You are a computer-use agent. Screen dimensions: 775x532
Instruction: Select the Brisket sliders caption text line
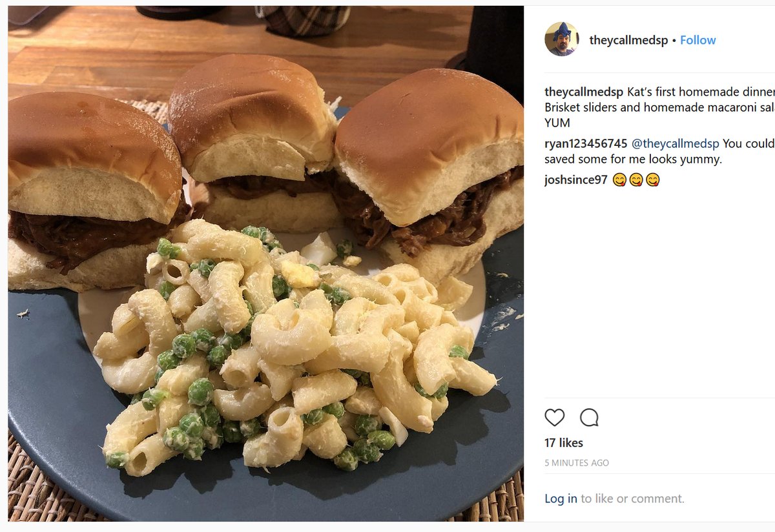pos(659,107)
